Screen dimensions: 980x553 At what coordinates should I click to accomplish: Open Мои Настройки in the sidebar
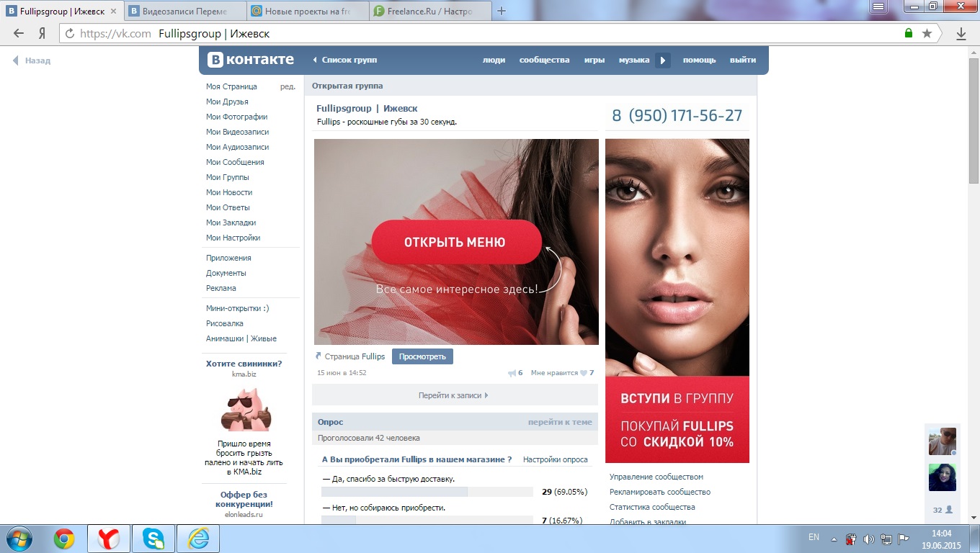pyautogui.click(x=233, y=238)
